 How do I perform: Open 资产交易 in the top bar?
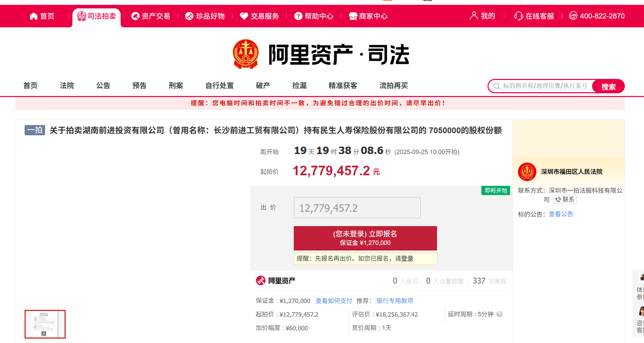[x=151, y=16]
